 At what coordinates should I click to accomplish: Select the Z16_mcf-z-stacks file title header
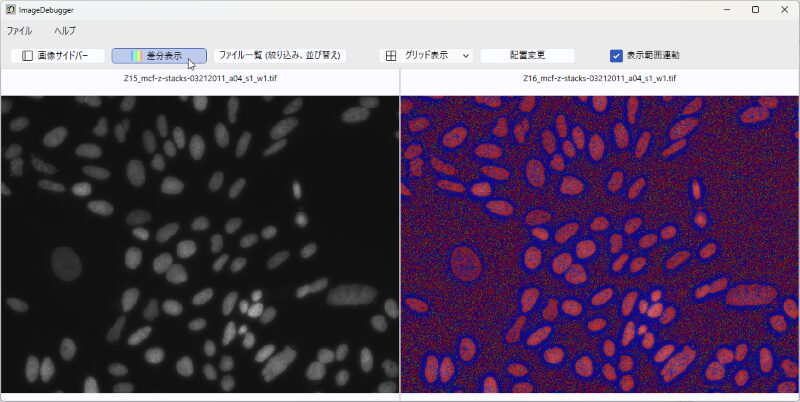tap(599, 78)
